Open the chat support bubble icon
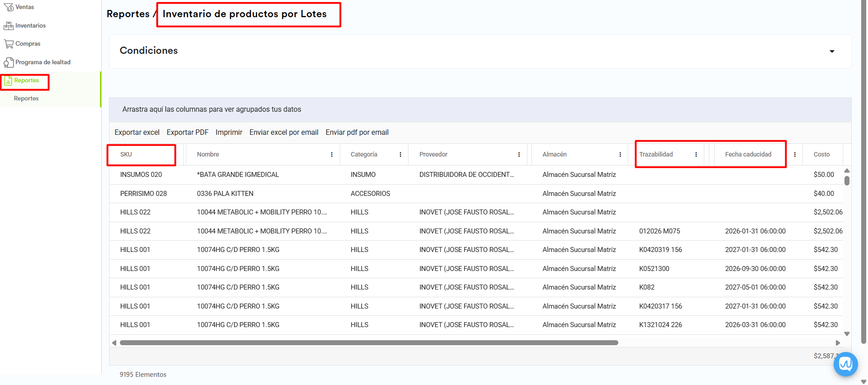868x385 pixels. (845, 364)
